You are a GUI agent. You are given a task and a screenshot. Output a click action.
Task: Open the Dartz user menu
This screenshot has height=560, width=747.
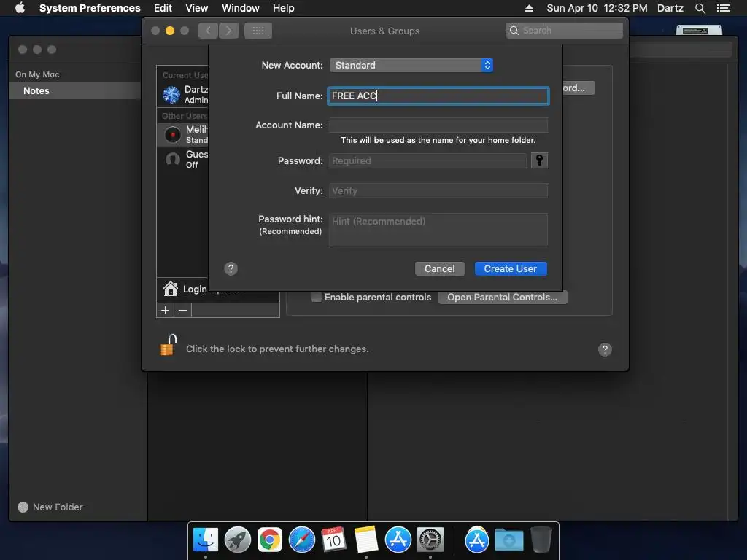pos(670,8)
